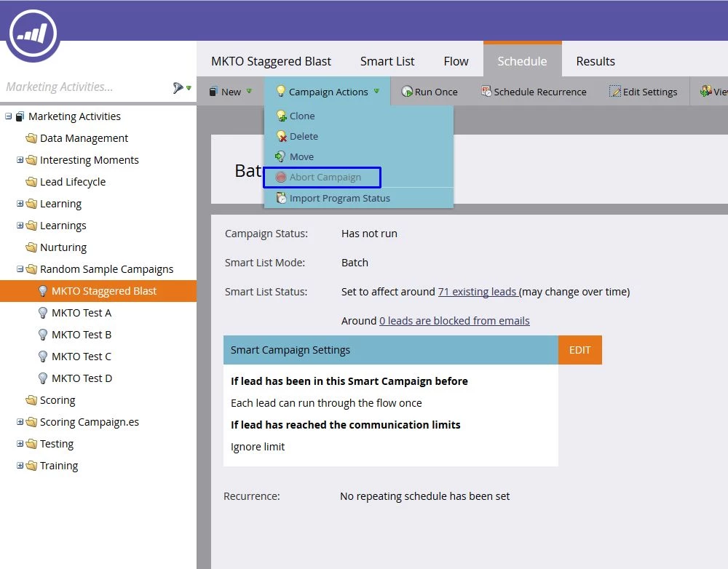Click the 'No repeating schedule has been set' text
The width and height of the screenshot is (728, 569).
tap(425, 496)
